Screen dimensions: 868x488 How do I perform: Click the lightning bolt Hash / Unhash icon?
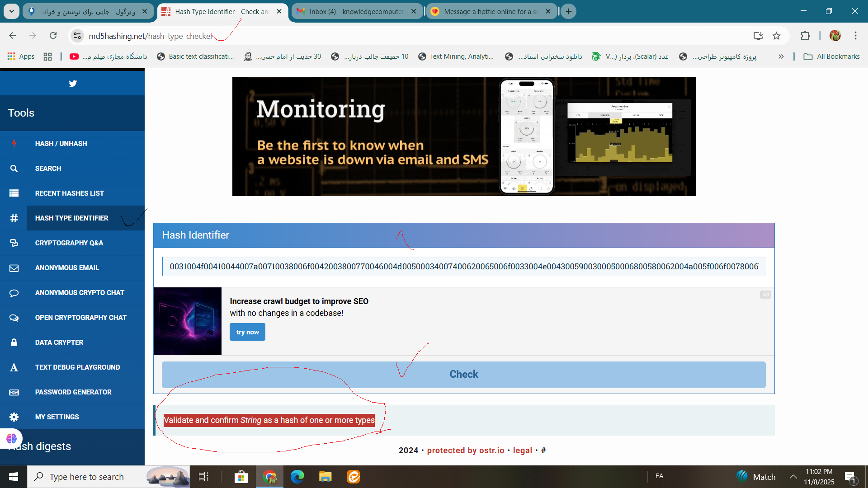[14, 144]
